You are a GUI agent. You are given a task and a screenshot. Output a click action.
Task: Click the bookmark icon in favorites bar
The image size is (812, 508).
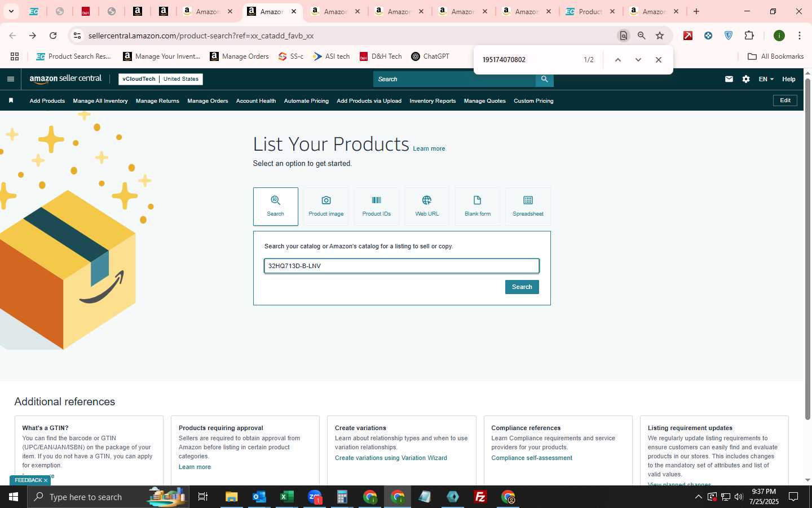click(11, 100)
